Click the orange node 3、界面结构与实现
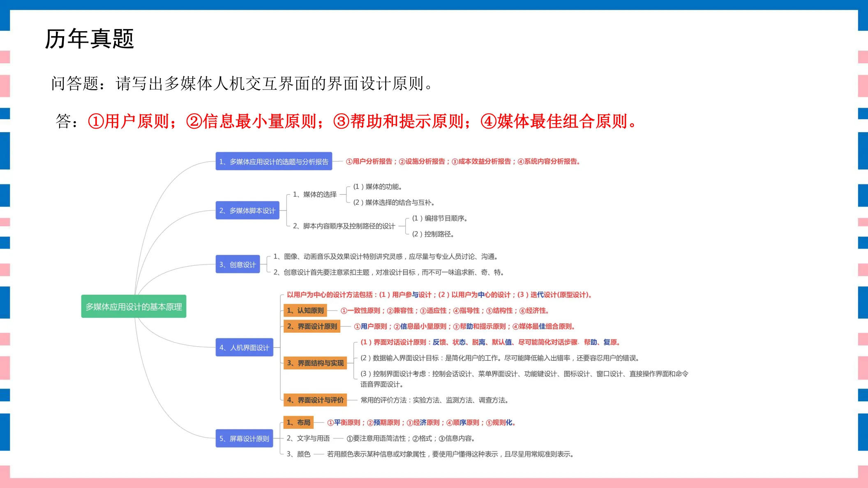This screenshot has height=488, width=868. point(315,363)
